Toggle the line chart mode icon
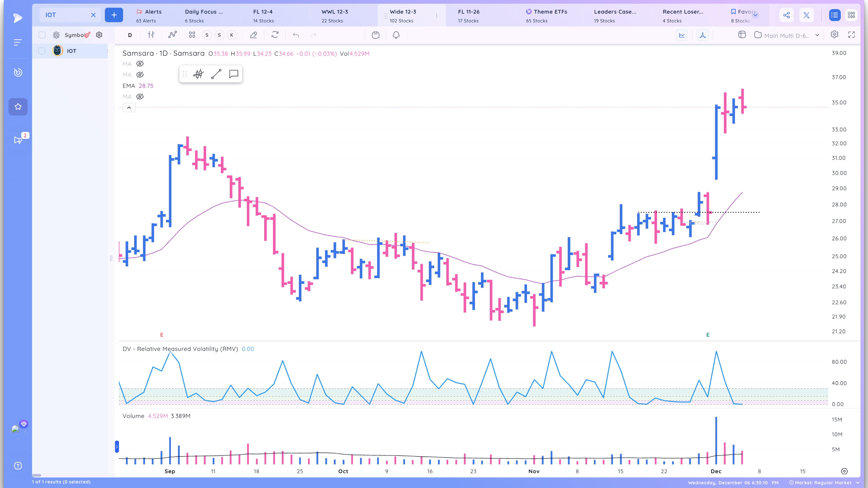This screenshot has height=488, width=868. (x=682, y=35)
